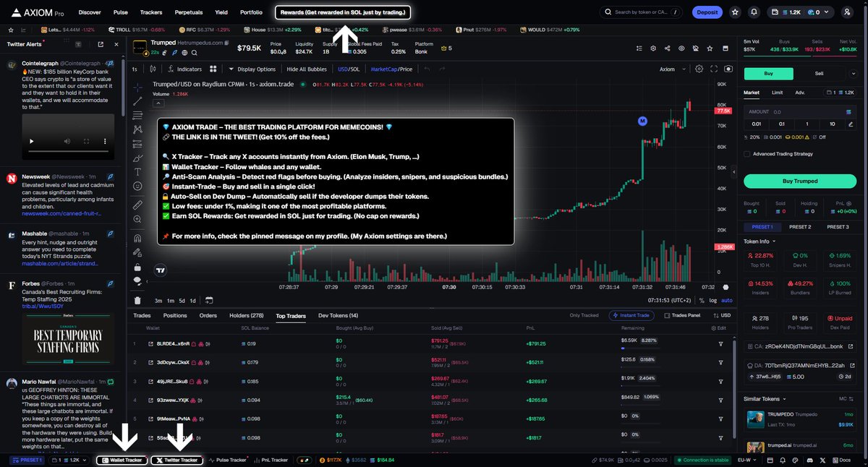This screenshot has height=467, width=868.
Task: Click the chart fullscreen icon
Action: pyautogui.click(x=713, y=69)
